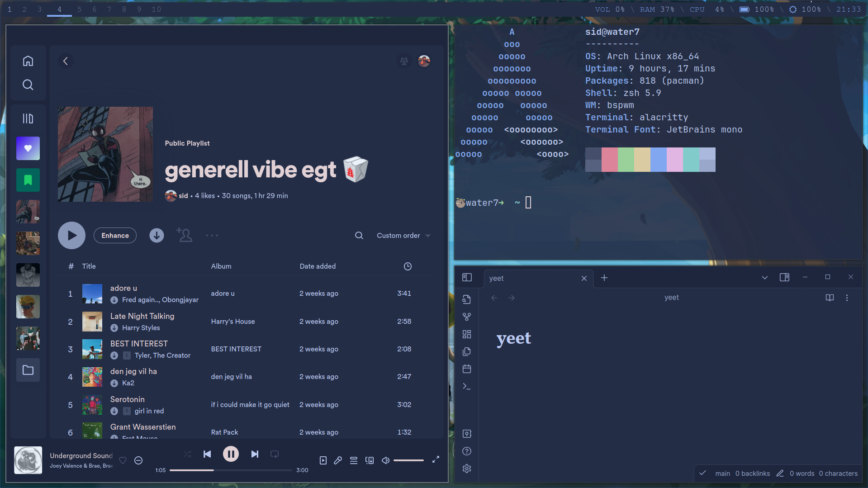Click the download playlist arrow icon
The image size is (868, 488).
coord(157,236)
